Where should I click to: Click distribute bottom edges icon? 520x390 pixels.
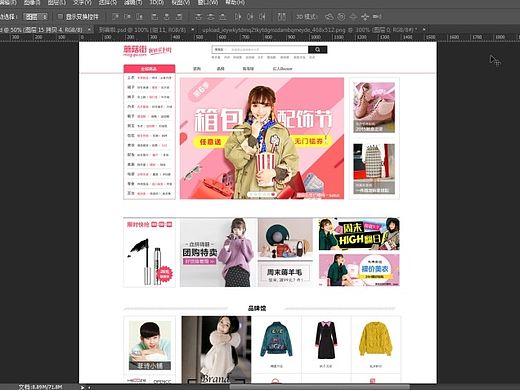[x=223, y=16]
